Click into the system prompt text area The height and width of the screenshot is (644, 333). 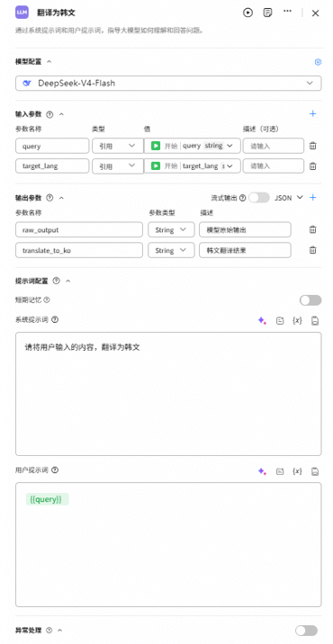click(168, 394)
